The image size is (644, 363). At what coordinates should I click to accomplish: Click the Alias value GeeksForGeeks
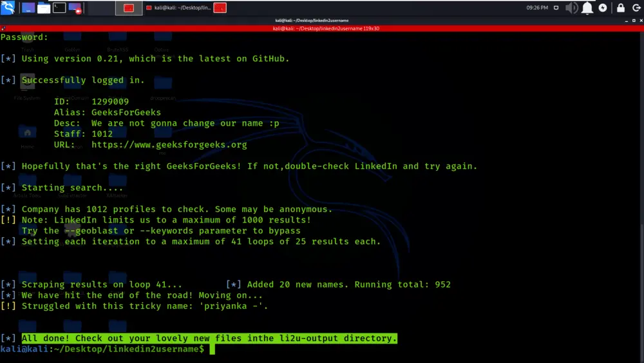(126, 112)
